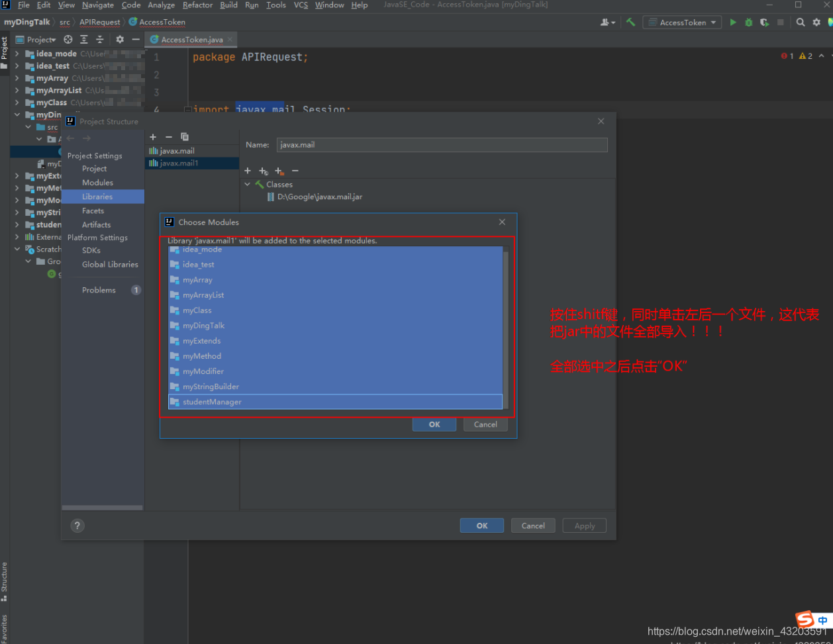The height and width of the screenshot is (644, 833).
Task: Click the remove root minus icon above Classes
Action: tap(295, 171)
